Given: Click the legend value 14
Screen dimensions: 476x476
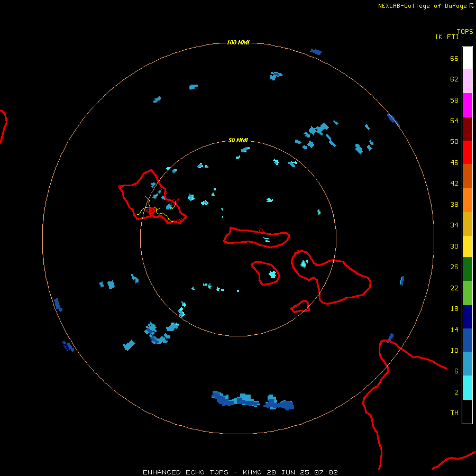Looking at the screenshot, I should (454, 329).
